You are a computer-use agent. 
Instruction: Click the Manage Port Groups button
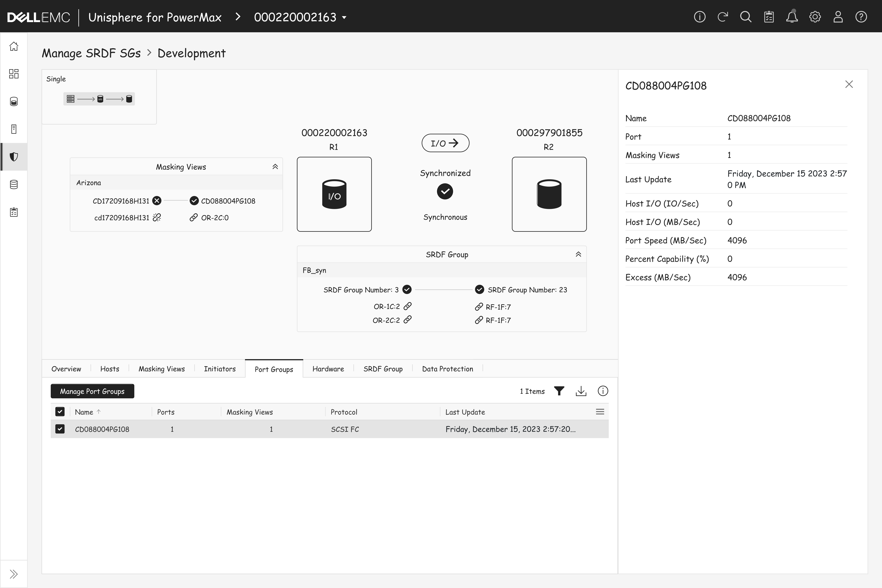[92, 391]
